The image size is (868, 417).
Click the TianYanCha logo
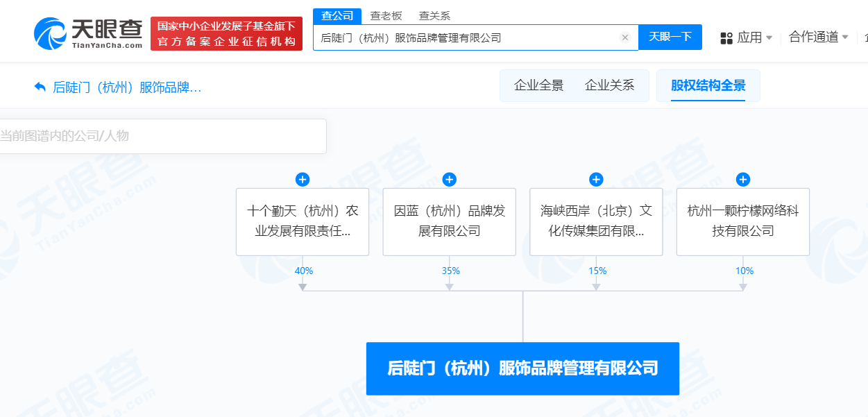click(x=88, y=33)
